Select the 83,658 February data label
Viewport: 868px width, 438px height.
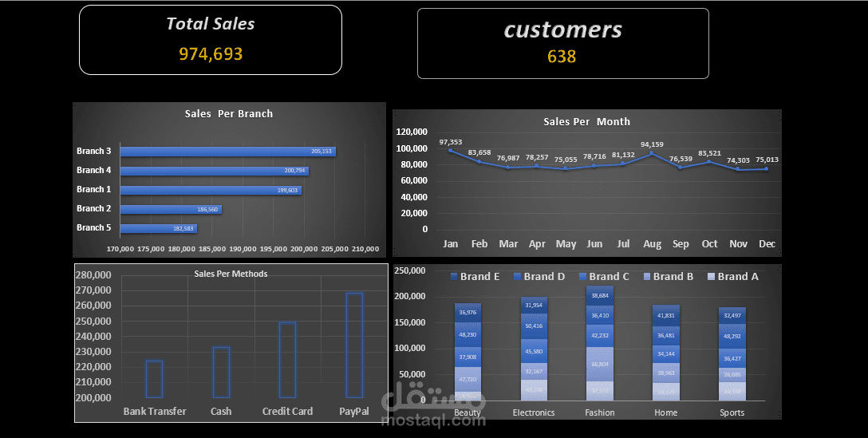point(479,153)
